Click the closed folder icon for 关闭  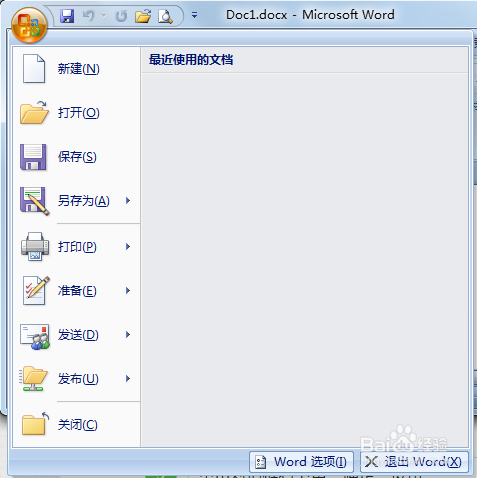point(35,423)
